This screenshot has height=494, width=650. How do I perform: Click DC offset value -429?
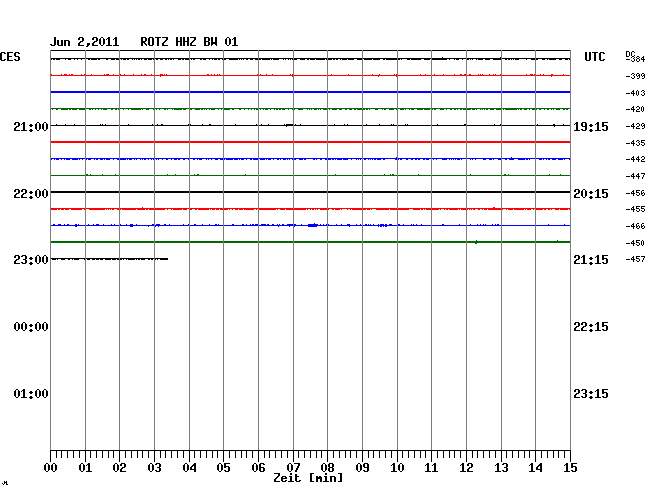pos(635,126)
